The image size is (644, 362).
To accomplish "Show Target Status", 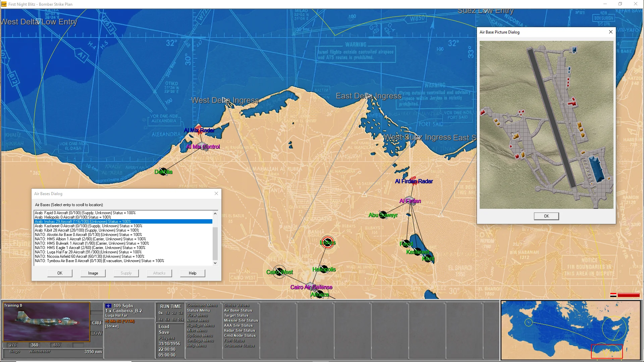I will (x=236, y=315).
